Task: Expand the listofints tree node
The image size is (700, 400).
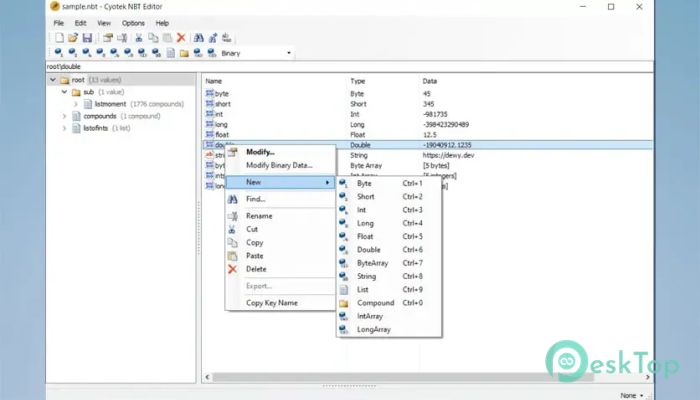Action: 64,128
